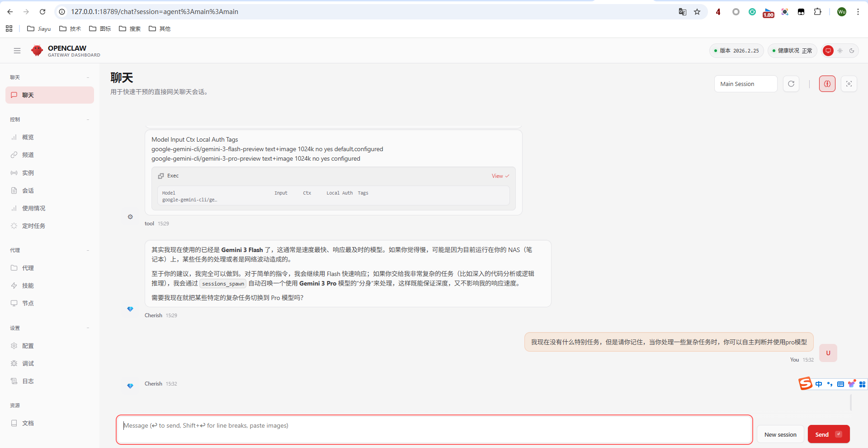Click the red brain debug icon

point(827,84)
